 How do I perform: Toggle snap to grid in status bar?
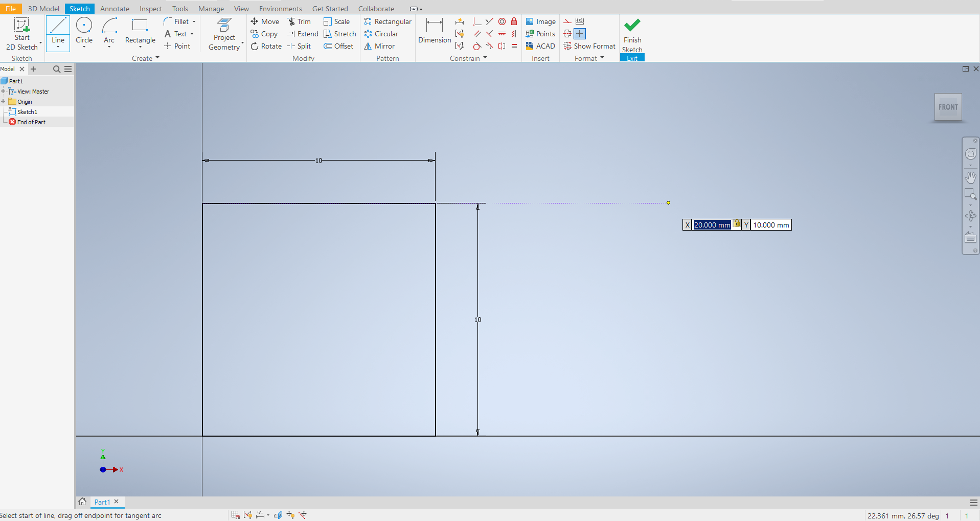(235, 515)
